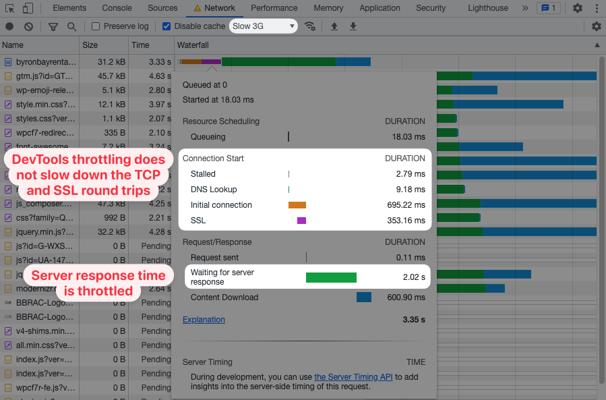Screen dimensions: 606x400
Task: Open the Slow 3G throttling dropdown
Action: 263,26
